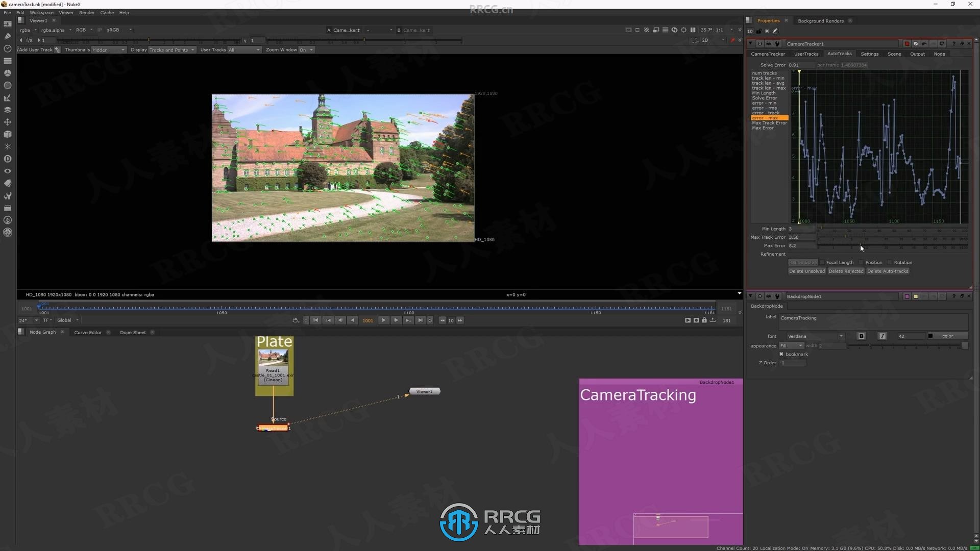
Task: Open the Color nodes wheel icon
Action: [8, 73]
